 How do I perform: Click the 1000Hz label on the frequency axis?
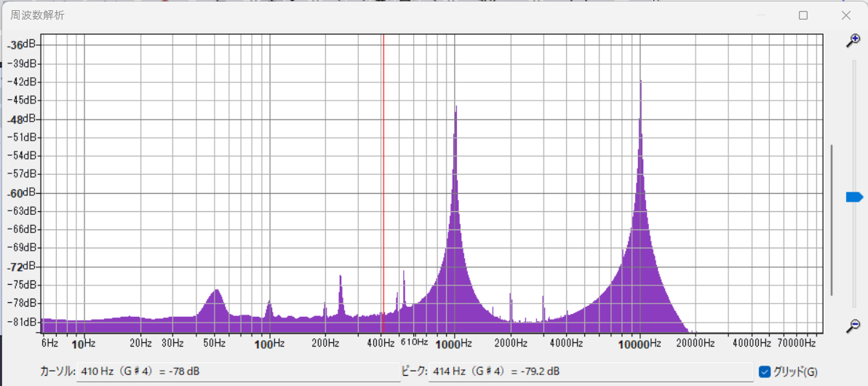point(455,343)
